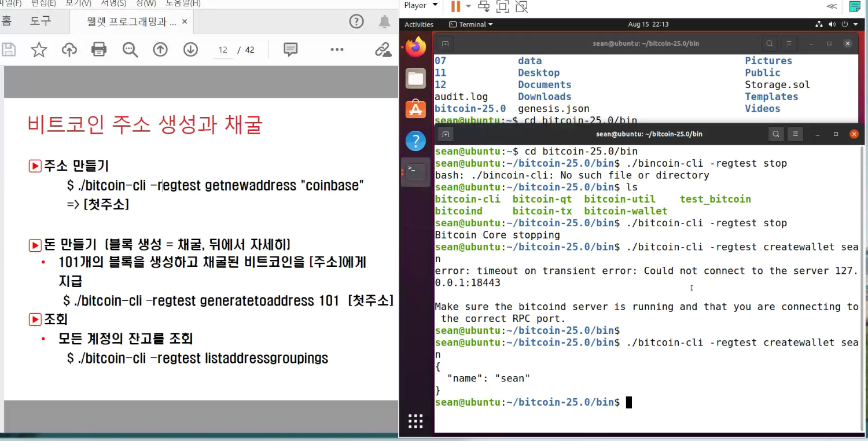Go to next page with down arrow
The height and width of the screenshot is (441, 868).
coord(190,50)
